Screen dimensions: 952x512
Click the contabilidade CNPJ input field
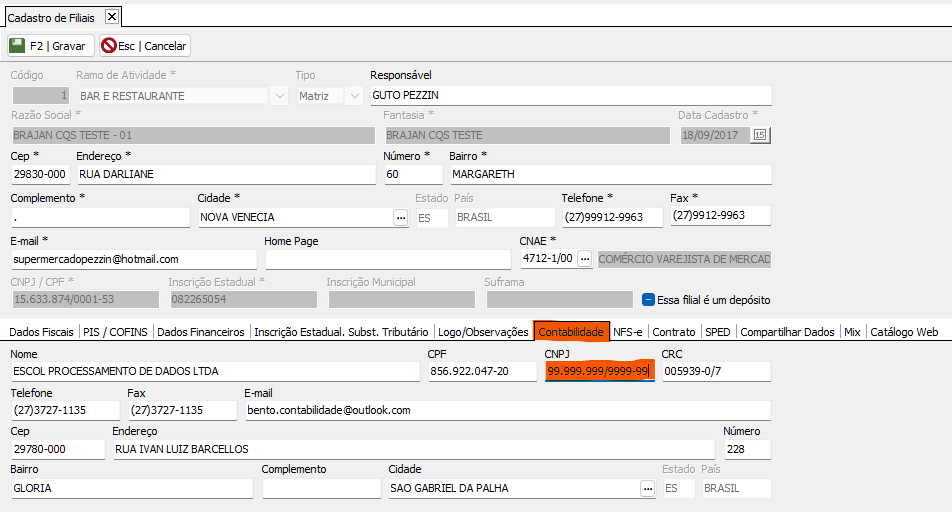coord(598,371)
